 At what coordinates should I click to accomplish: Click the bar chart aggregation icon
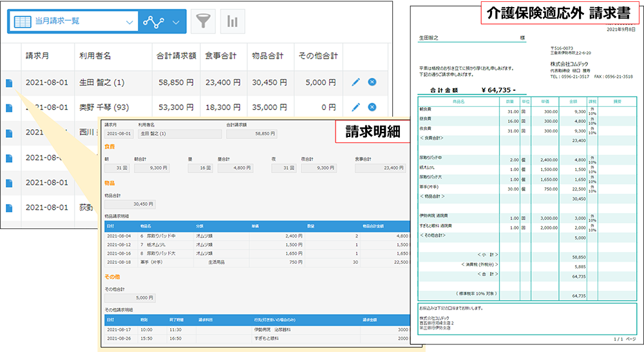coord(232,21)
